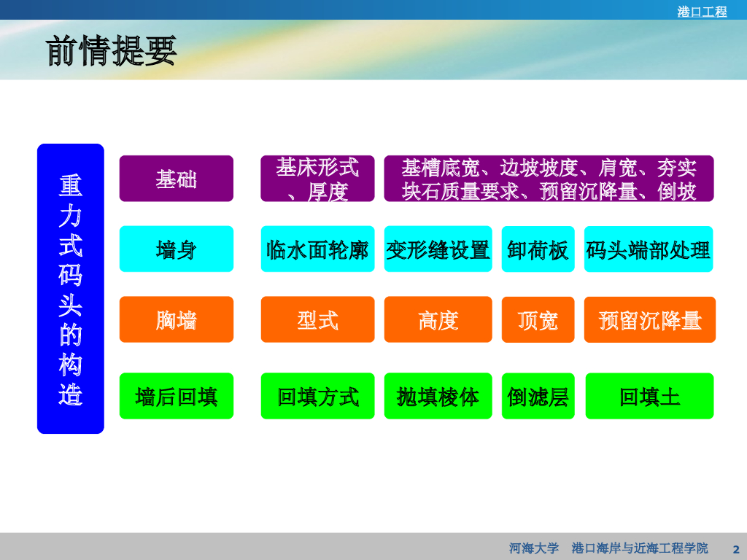Click the 高度 orange box
The width and height of the screenshot is (747, 560).
(438, 319)
